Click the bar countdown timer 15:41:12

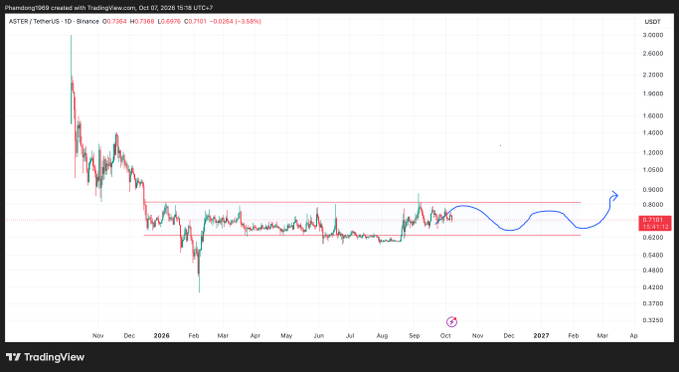pos(655,226)
